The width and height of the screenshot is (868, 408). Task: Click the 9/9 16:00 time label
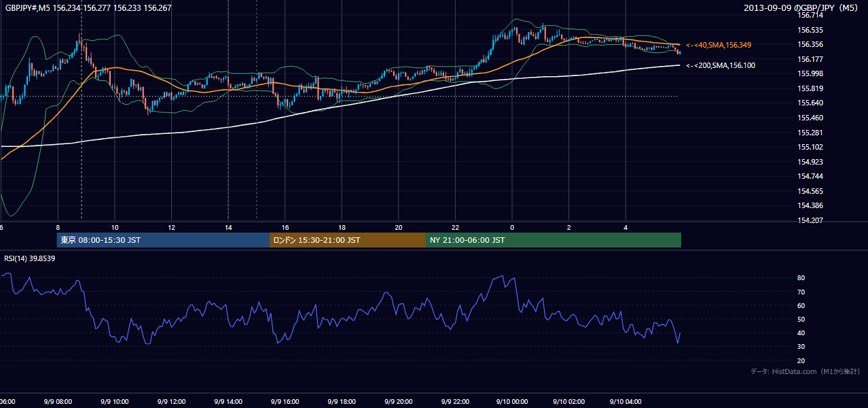coord(285,402)
